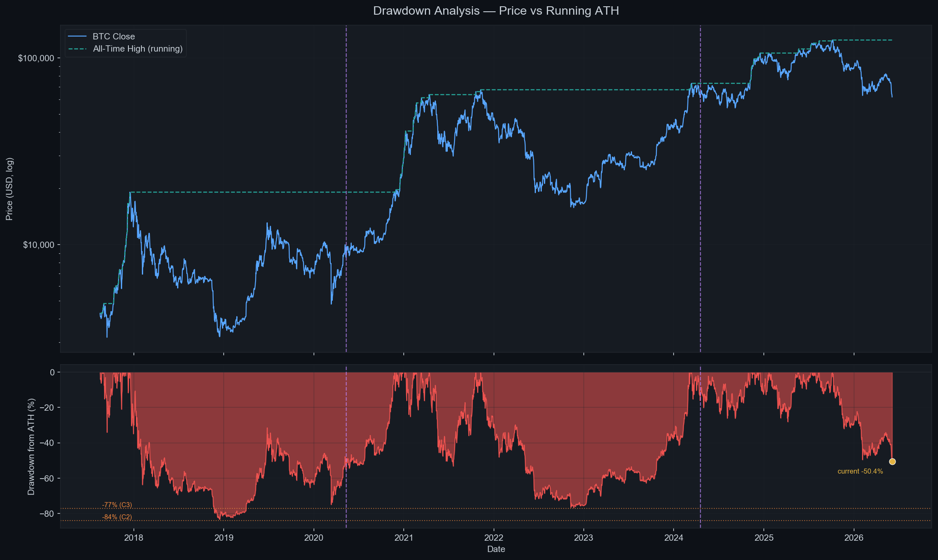Click the green dashed ATH legend line sample
The width and height of the screenshot is (938, 560).
(x=77, y=49)
